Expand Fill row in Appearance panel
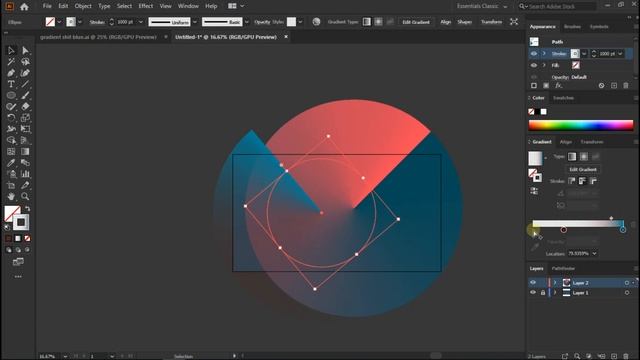 click(544, 65)
